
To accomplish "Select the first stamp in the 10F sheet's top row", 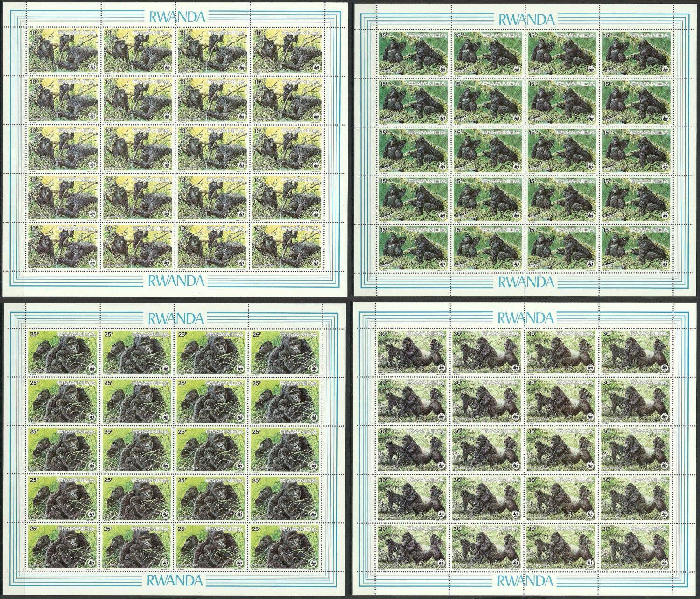I will pyautogui.click(x=64, y=51).
